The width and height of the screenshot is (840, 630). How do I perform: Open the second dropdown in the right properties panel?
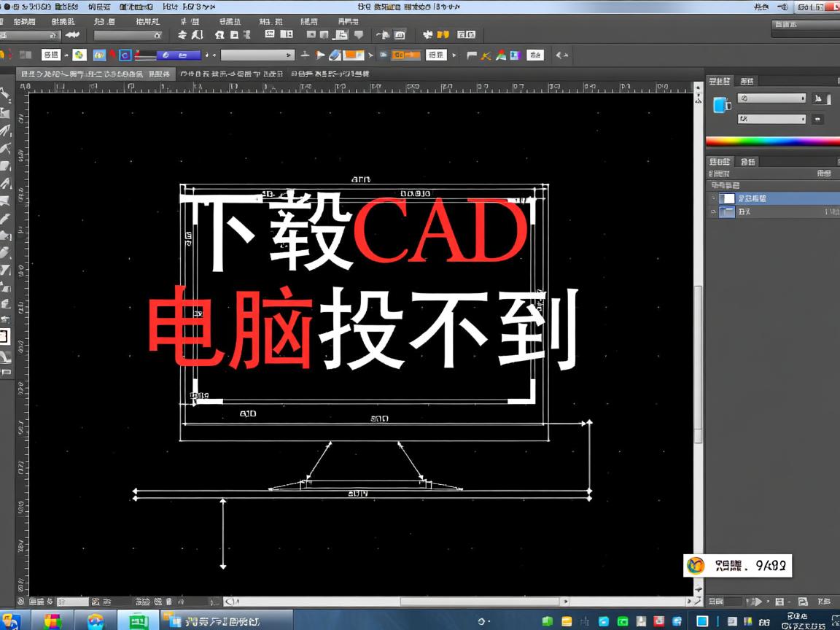pyautogui.click(x=771, y=119)
